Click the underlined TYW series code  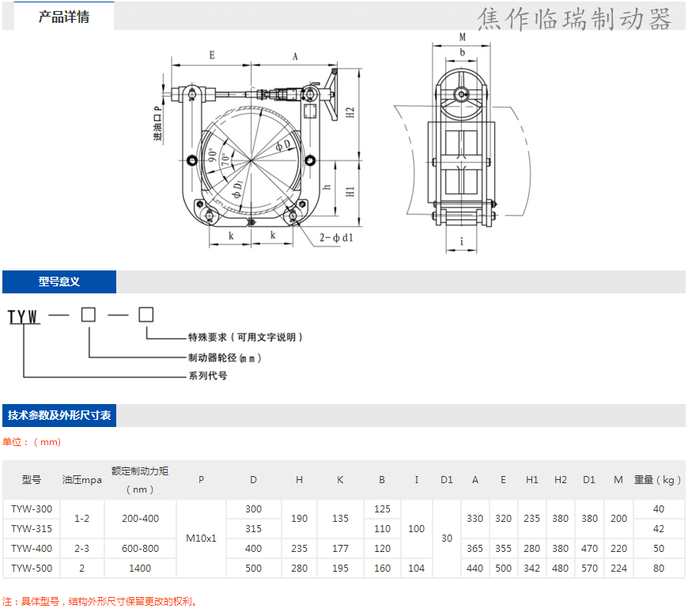(24, 317)
